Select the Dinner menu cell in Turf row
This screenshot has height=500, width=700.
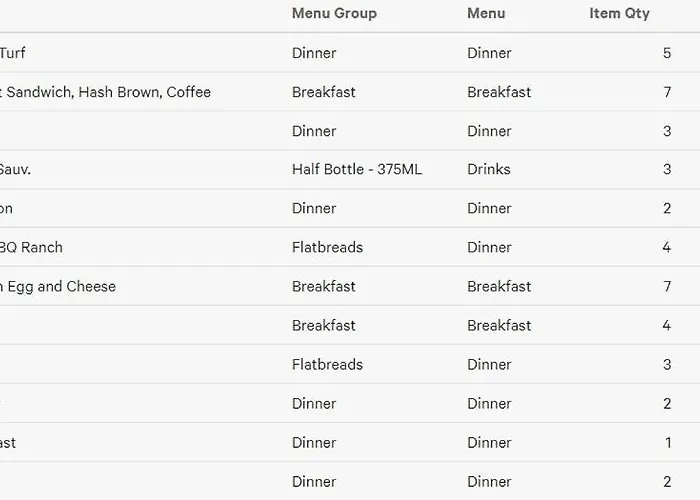[489, 53]
